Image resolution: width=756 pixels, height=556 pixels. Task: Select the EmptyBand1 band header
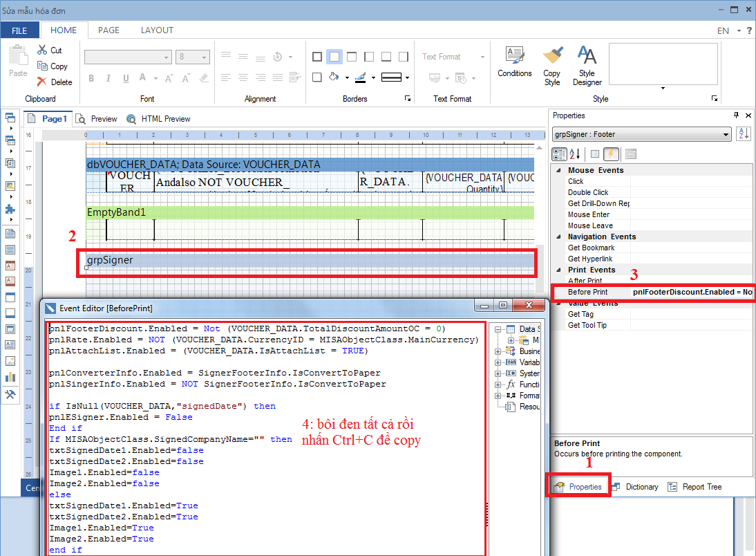[x=310, y=212]
